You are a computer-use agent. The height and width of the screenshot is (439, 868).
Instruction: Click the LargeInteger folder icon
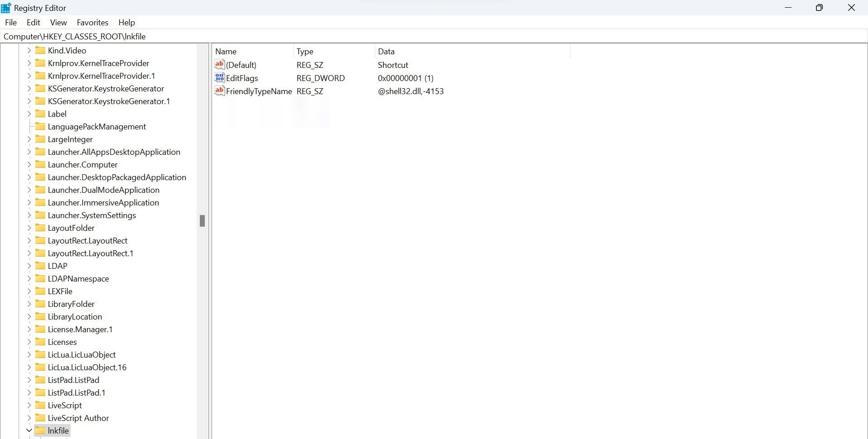(x=40, y=139)
